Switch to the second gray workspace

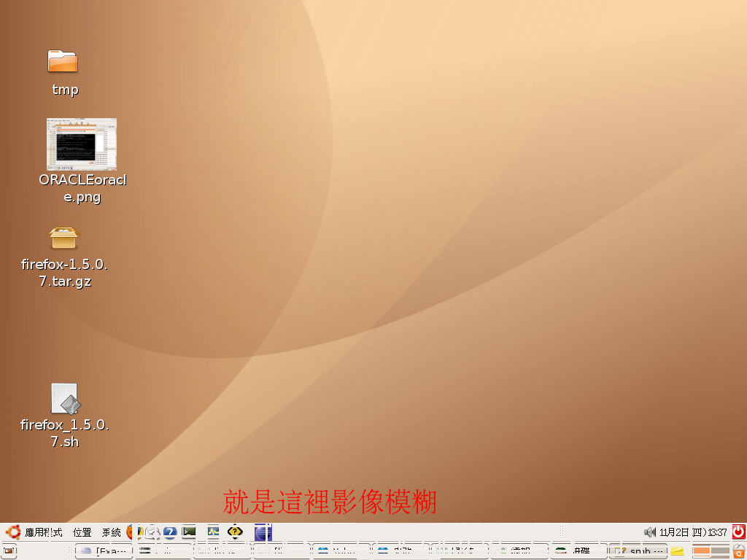tap(720, 551)
